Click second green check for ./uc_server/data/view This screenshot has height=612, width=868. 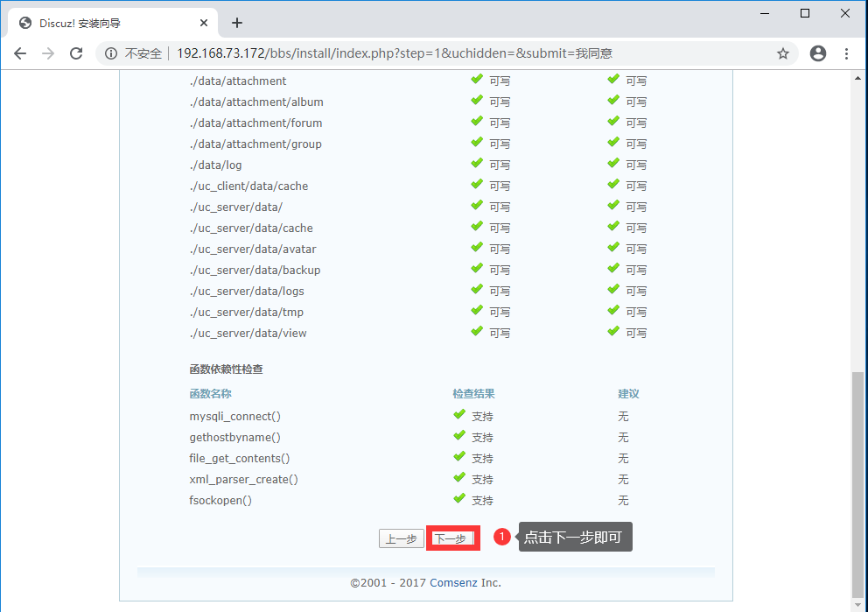pyautogui.click(x=613, y=331)
